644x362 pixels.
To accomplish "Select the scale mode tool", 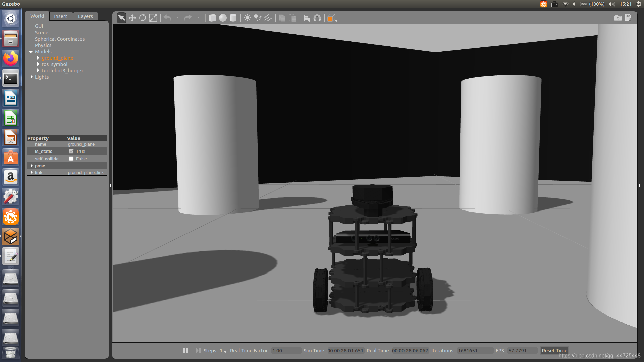I will coord(153,18).
